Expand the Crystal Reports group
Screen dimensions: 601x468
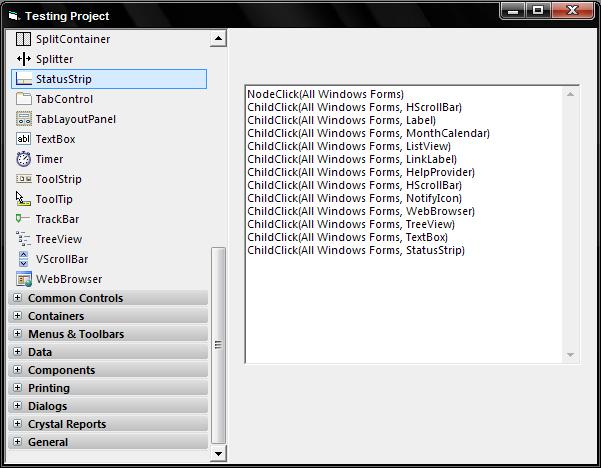(17, 424)
